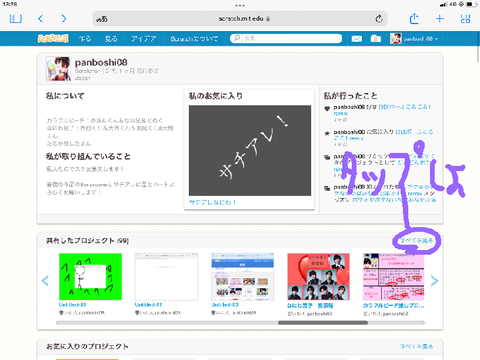Click the shared projects horizontal scrollbar thumb
Image resolution: width=480 pixels, height=360 pixels.
(x=323, y=323)
